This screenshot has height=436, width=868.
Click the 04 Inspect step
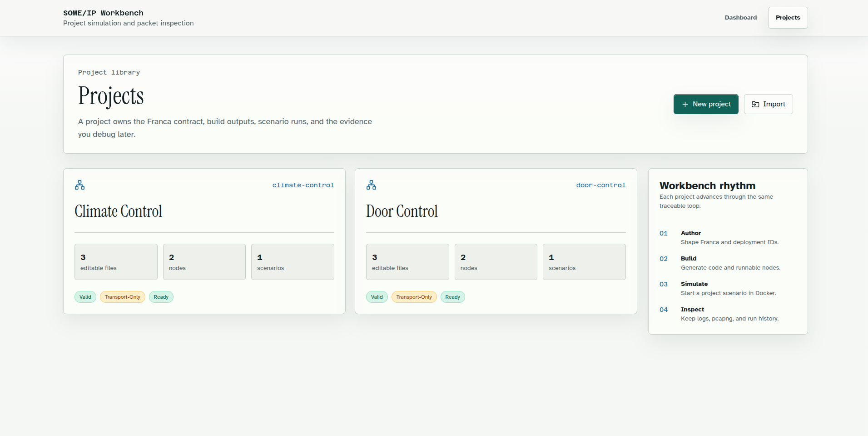click(728, 314)
